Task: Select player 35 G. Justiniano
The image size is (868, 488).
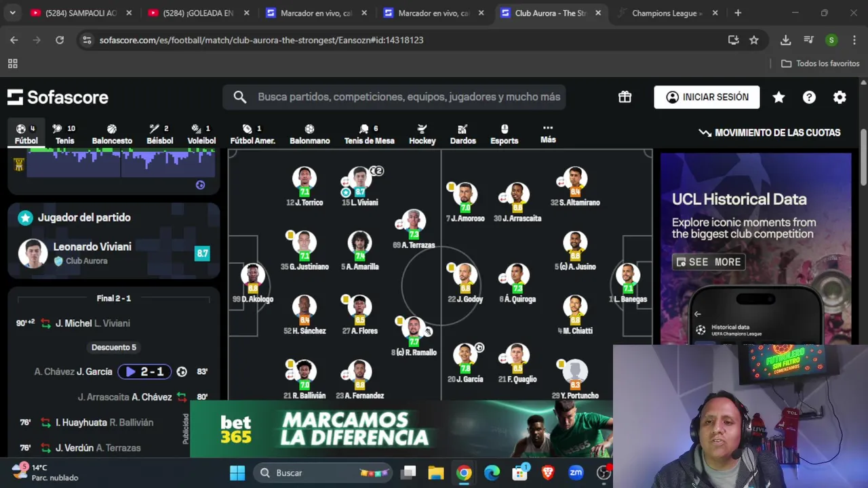Action: [304, 251]
